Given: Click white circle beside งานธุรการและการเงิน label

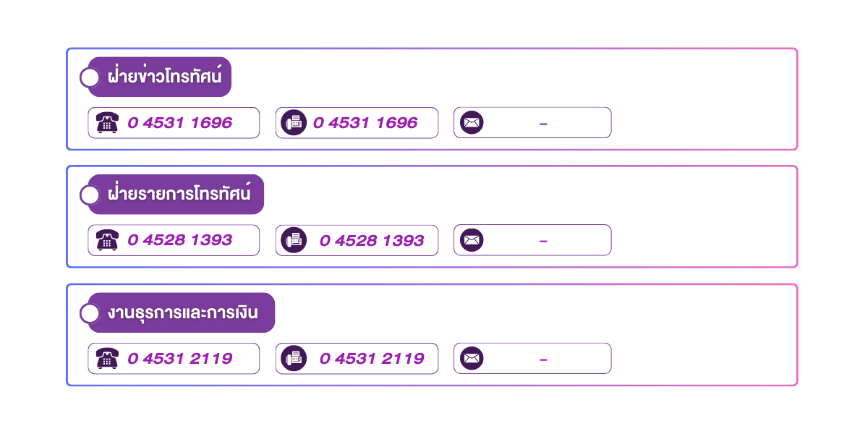Looking at the screenshot, I should coord(90,313).
